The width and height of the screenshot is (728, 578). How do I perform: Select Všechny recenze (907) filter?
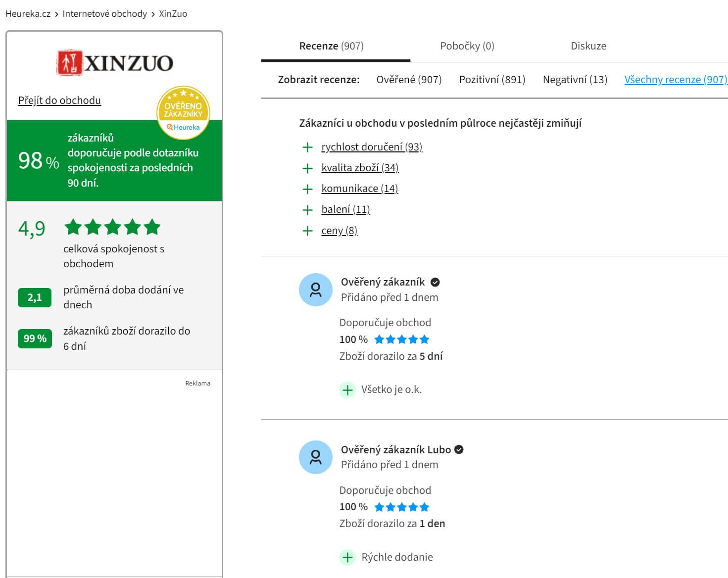pos(676,80)
